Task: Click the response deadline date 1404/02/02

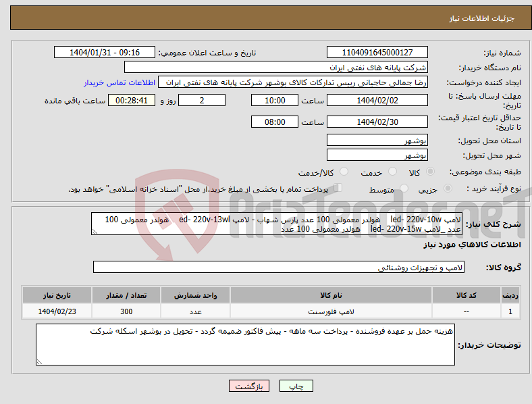Action: [x=377, y=100]
